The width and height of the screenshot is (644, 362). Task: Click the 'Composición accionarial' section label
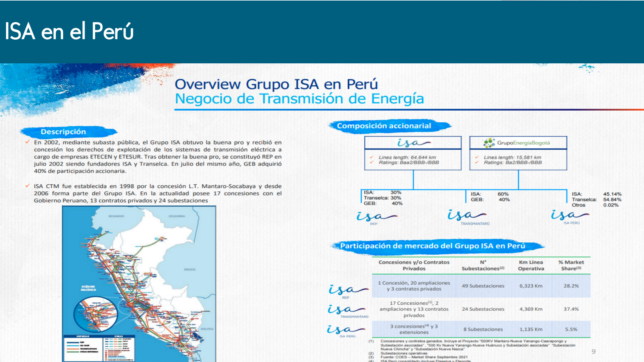tap(384, 126)
